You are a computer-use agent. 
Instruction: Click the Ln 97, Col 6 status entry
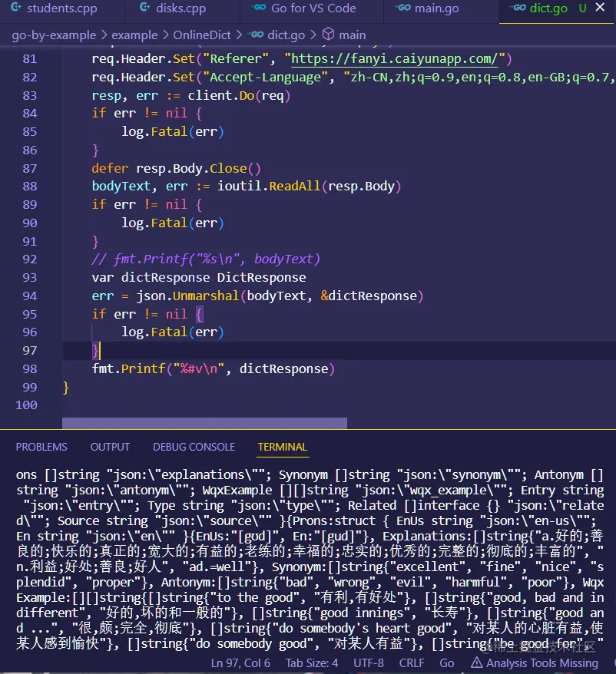point(240,663)
